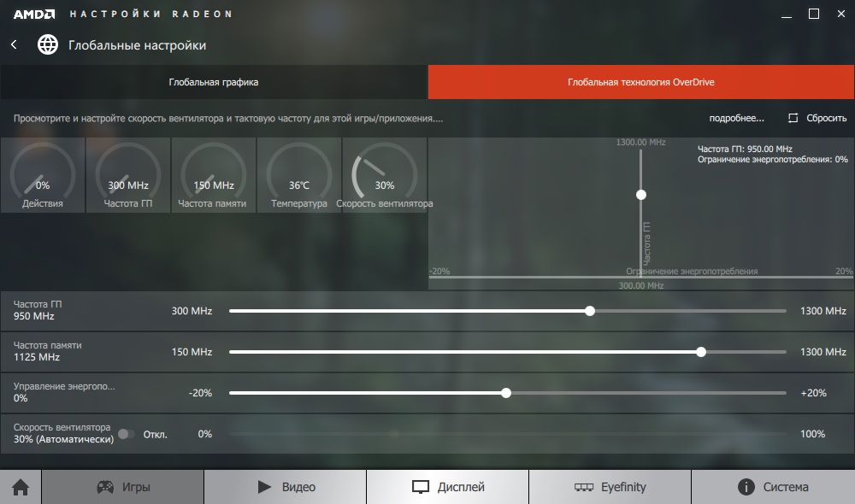Go back using the left chevron arrow
855x504 pixels.
15,44
